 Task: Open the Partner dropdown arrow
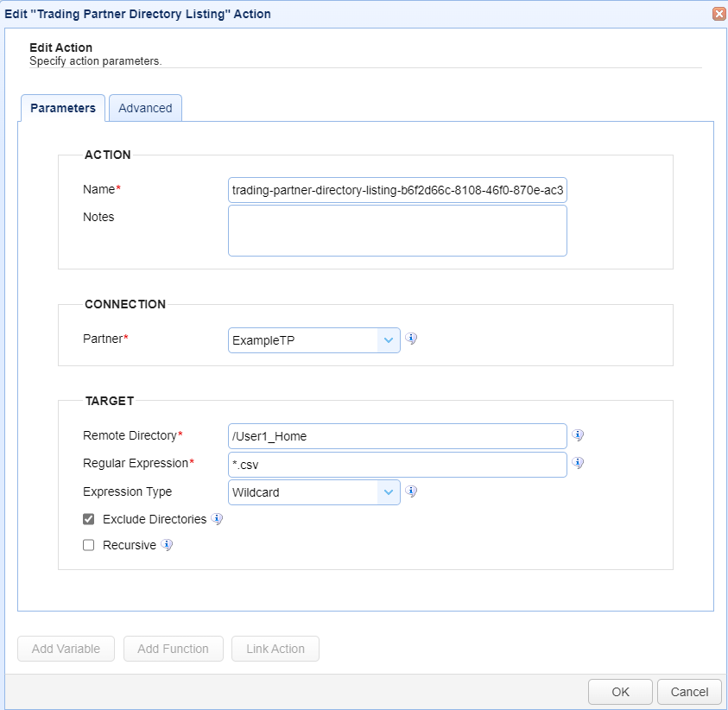pyautogui.click(x=389, y=340)
